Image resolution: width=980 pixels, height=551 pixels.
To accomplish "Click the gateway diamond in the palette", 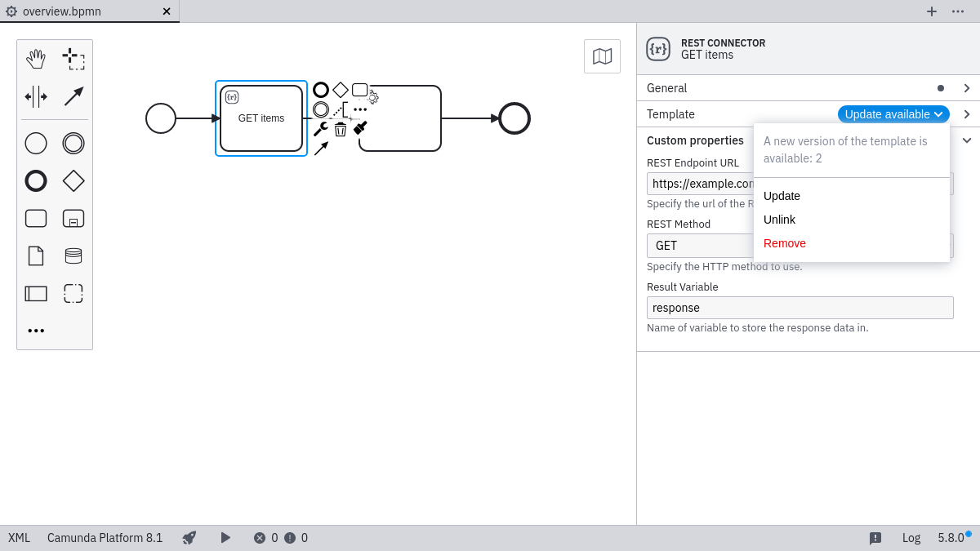I will pyautogui.click(x=73, y=181).
